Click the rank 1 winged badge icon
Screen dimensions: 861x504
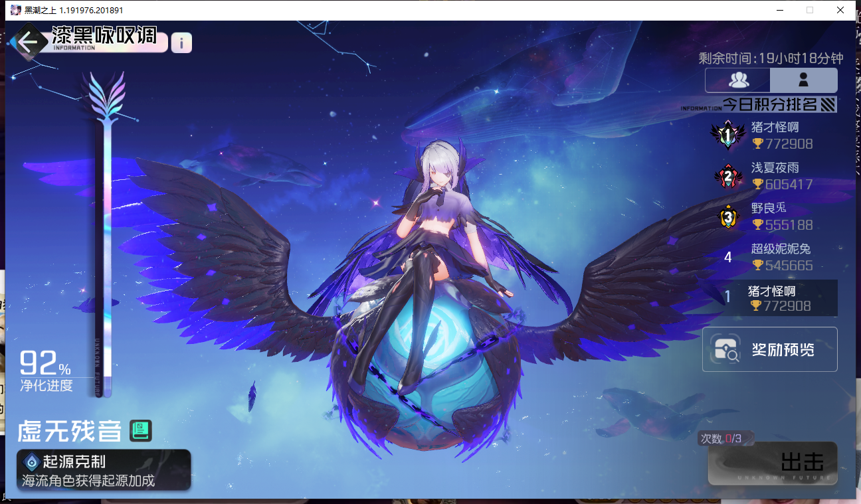pyautogui.click(x=727, y=135)
